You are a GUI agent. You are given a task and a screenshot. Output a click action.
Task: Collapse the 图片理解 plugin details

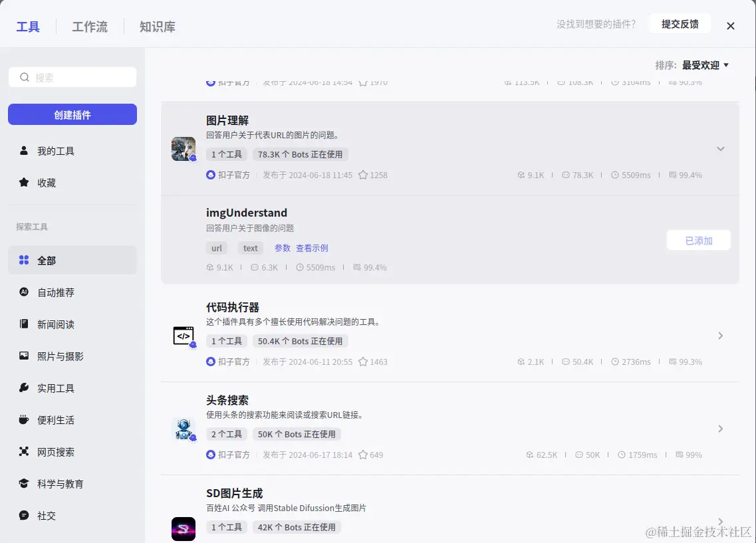pos(721,149)
